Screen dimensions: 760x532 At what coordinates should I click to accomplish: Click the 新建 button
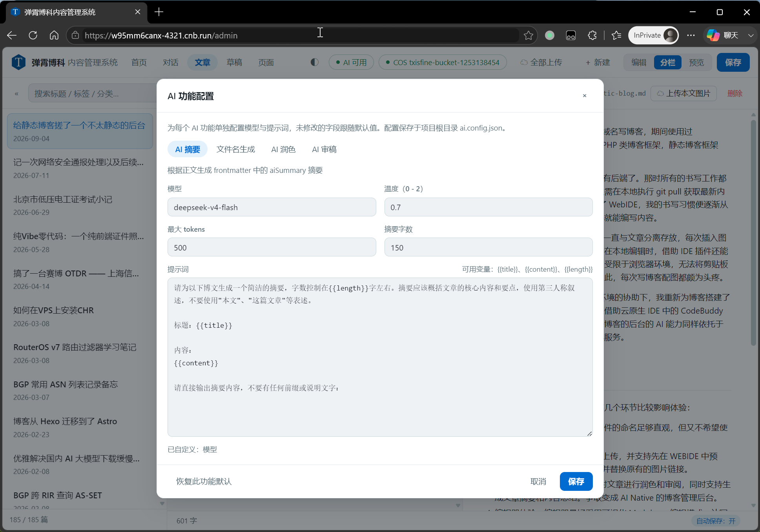(x=598, y=62)
